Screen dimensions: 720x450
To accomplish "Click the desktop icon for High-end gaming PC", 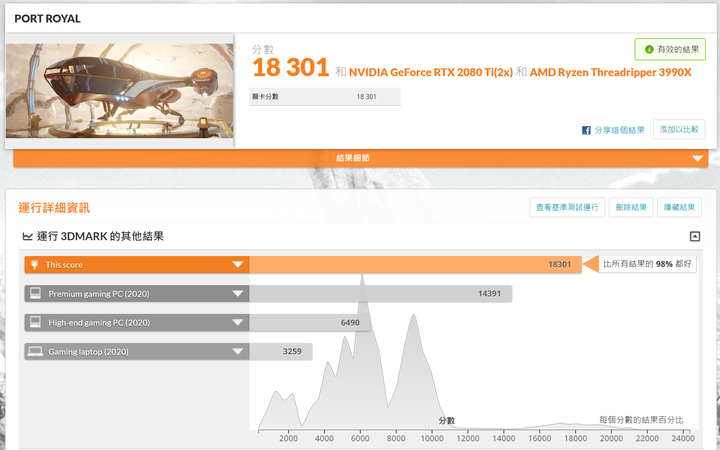I will click(x=35, y=322).
